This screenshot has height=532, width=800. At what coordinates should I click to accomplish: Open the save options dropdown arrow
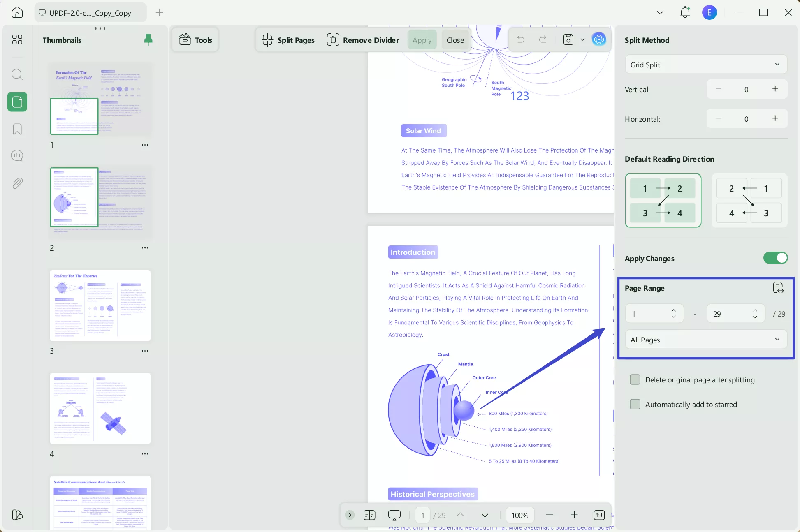coord(582,39)
